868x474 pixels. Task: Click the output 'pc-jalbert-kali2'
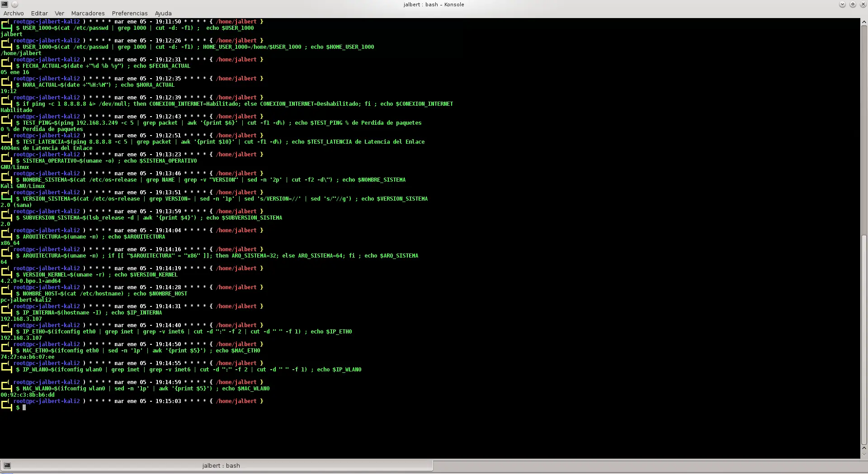[26, 300]
